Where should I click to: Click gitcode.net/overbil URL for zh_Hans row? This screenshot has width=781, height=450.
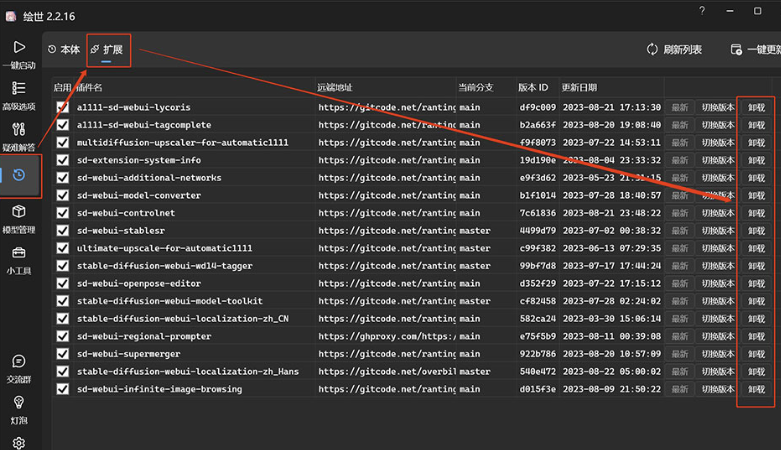387,371
